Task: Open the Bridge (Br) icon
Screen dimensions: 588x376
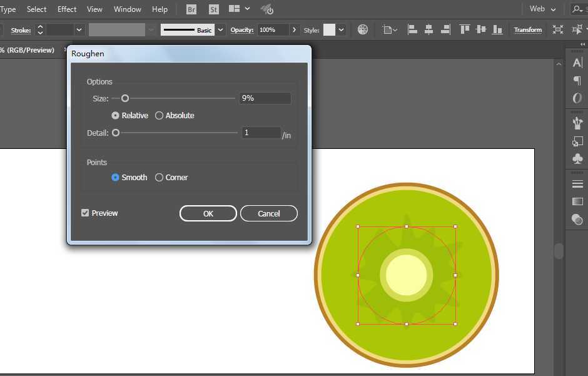Action: click(x=192, y=9)
